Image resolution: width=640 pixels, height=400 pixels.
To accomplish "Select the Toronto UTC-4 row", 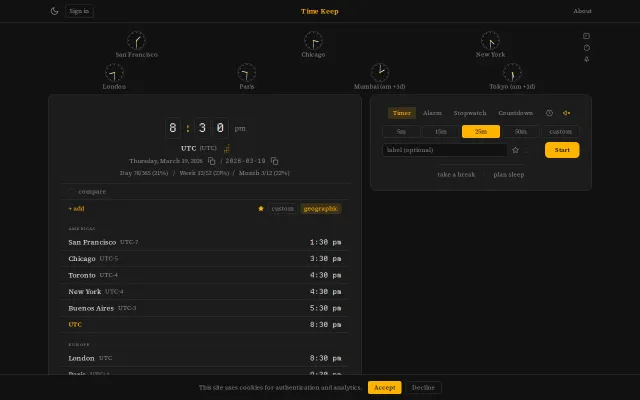I will tap(204, 275).
